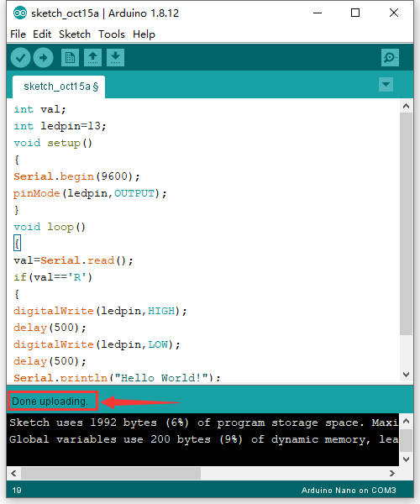
Task: Click the 'void setup()' line
Action: click(x=53, y=143)
